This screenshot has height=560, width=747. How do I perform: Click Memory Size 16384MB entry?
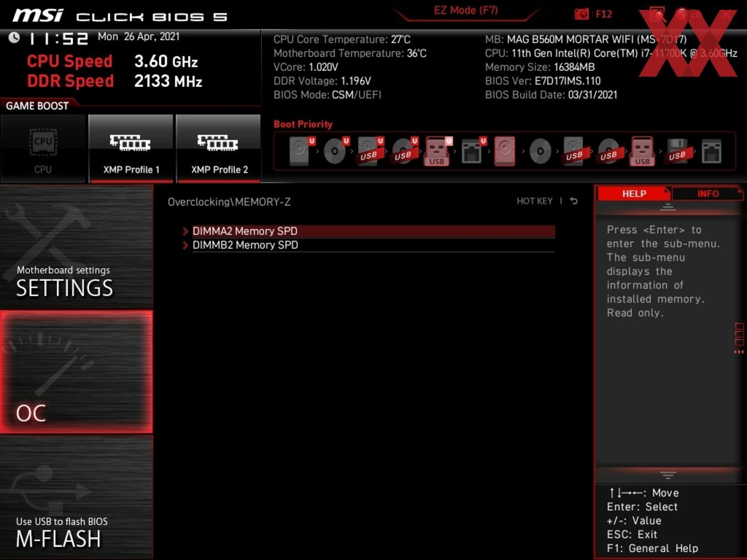(x=540, y=67)
